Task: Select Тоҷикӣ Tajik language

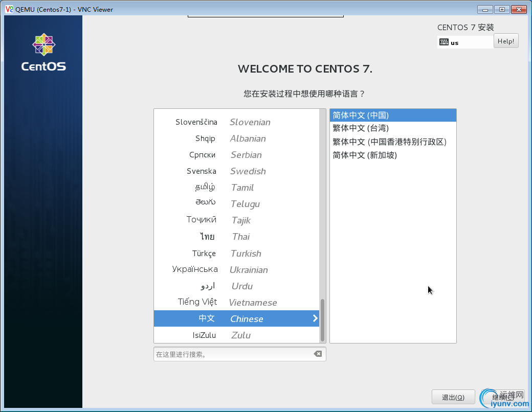Action: coord(236,220)
